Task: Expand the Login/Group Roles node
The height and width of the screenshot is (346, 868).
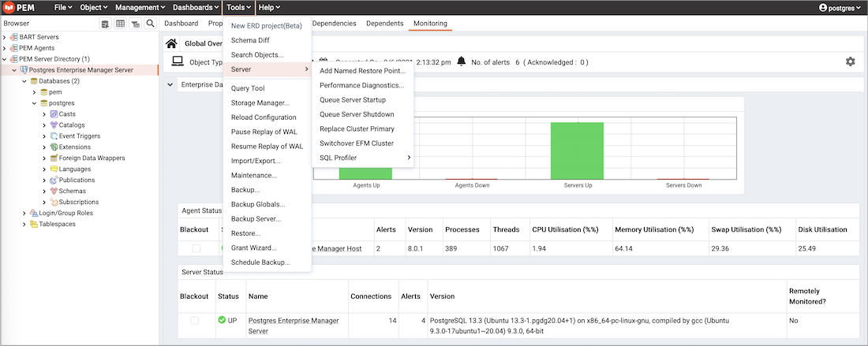Action: click(24, 213)
